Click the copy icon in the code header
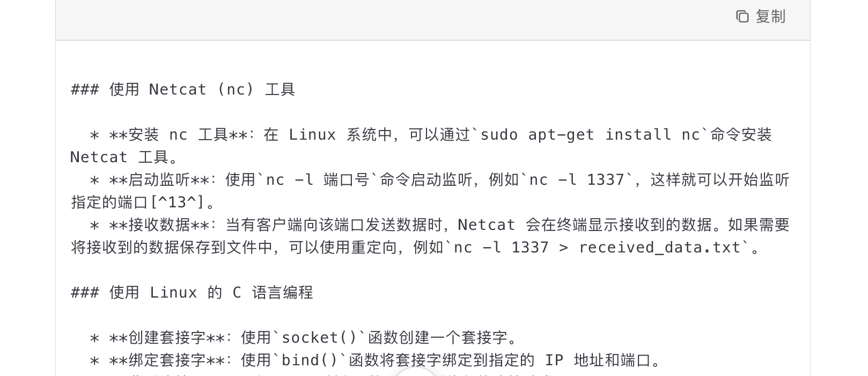Viewport: 868px width, 376px height. click(x=742, y=17)
